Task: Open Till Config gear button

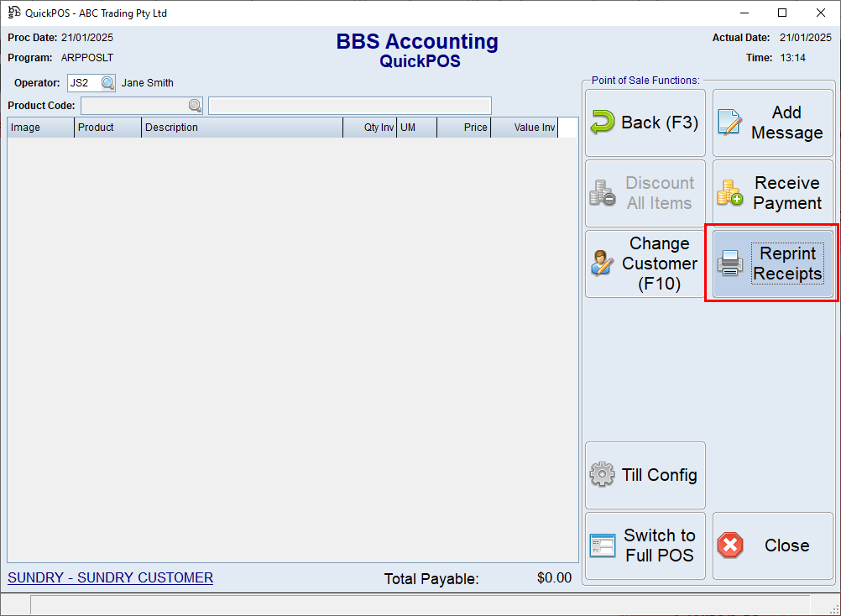Action: [x=645, y=475]
